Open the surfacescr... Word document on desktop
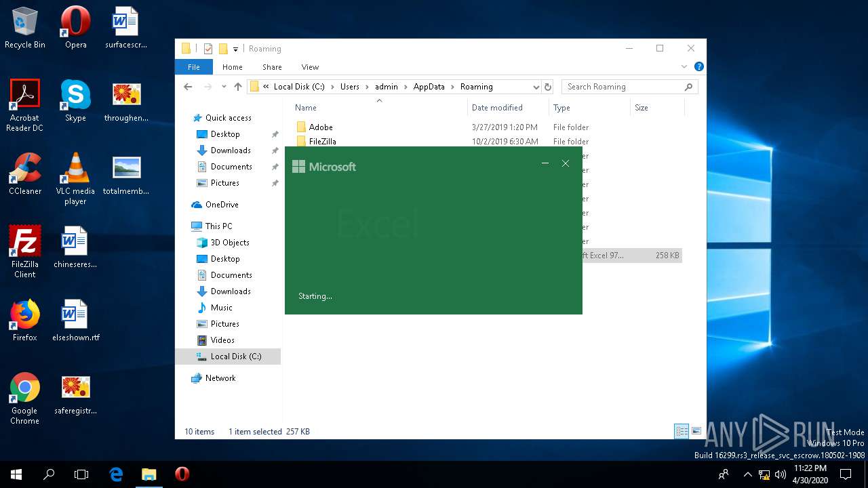The width and height of the screenshot is (868, 488). pyautogui.click(x=126, y=28)
